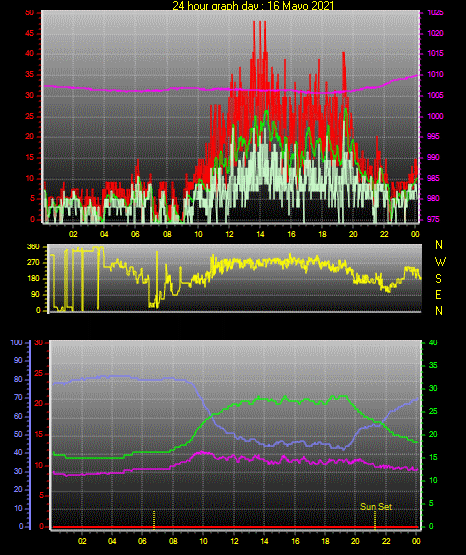
Task: Click the green 35 on right temperature axis
Action: click(x=433, y=365)
